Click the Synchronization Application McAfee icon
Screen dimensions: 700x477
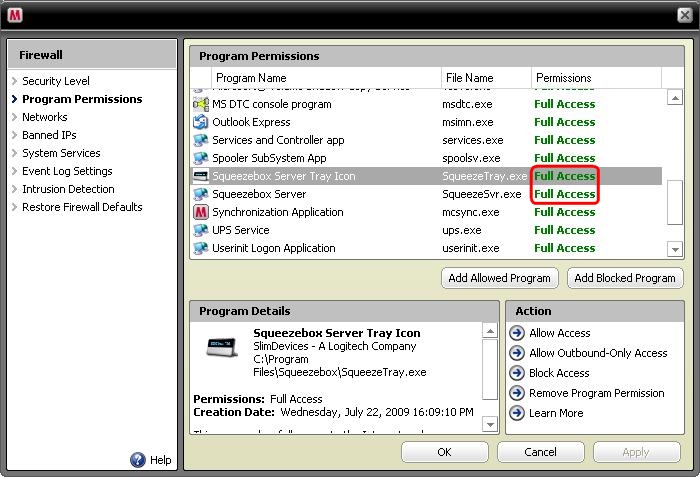201,212
